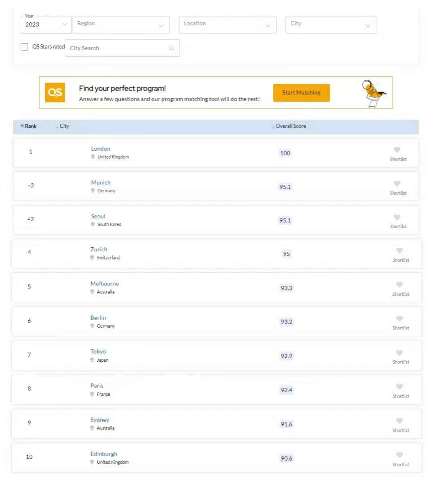Open the Paris city link
Image resolution: width=448 pixels, height=487 pixels.
97,386
